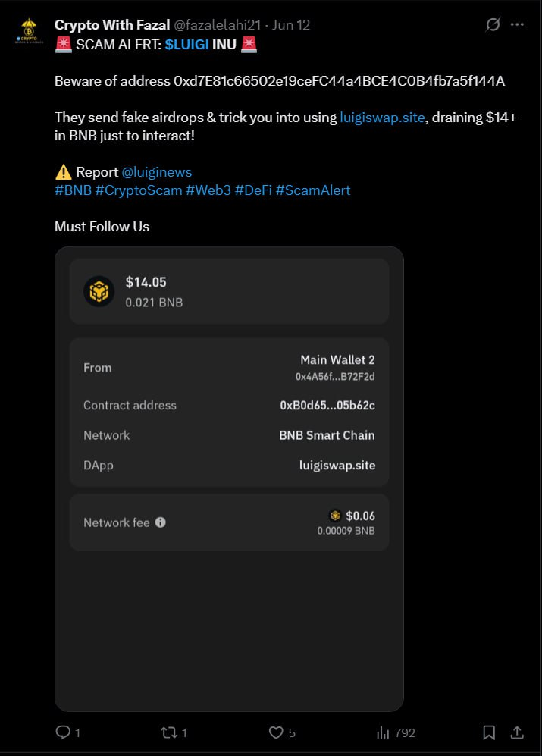Click Crypto With Fazal profile avatar
Image resolution: width=542 pixels, height=756 pixels.
pyautogui.click(x=27, y=32)
